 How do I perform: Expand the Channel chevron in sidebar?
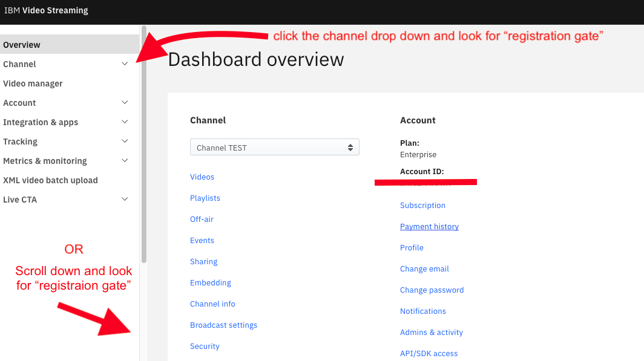125,63
